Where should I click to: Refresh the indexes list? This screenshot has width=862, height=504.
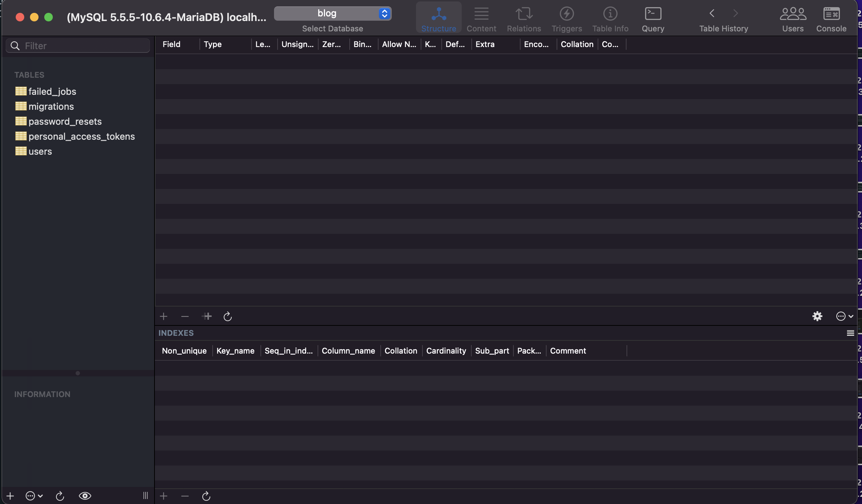click(206, 496)
